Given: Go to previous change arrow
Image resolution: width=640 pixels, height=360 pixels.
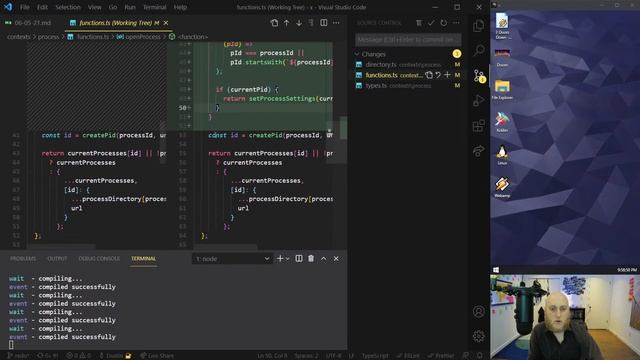Looking at the screenshot, I should (287, 23).
